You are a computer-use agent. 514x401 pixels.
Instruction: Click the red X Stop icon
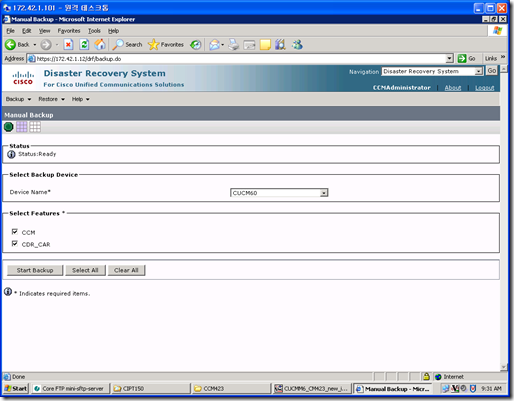68,44
